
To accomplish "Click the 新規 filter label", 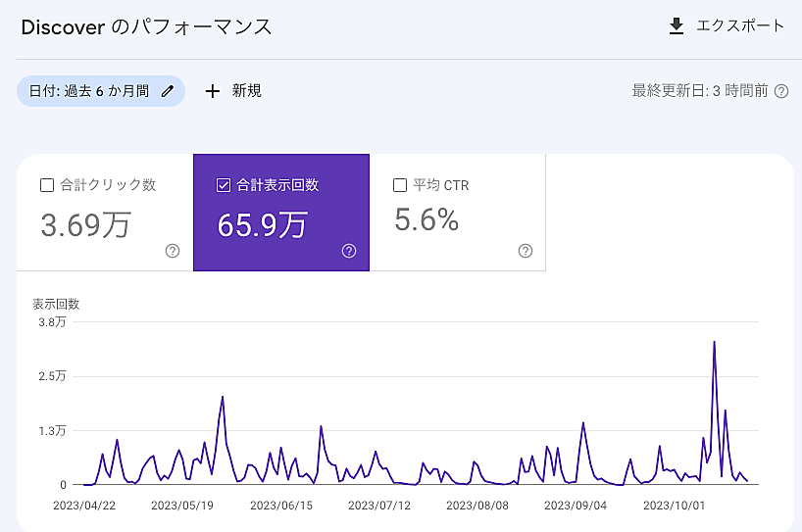I will 246,91.
